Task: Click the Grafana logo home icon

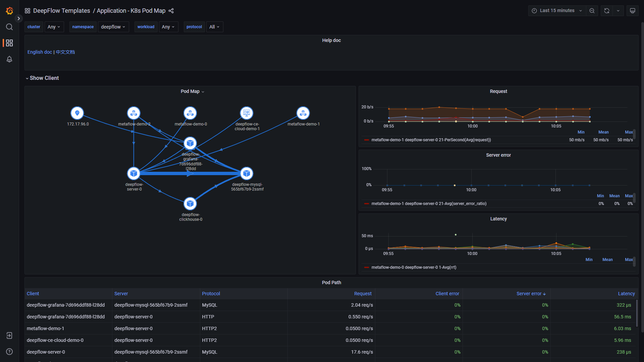Action: click(9, 11)
